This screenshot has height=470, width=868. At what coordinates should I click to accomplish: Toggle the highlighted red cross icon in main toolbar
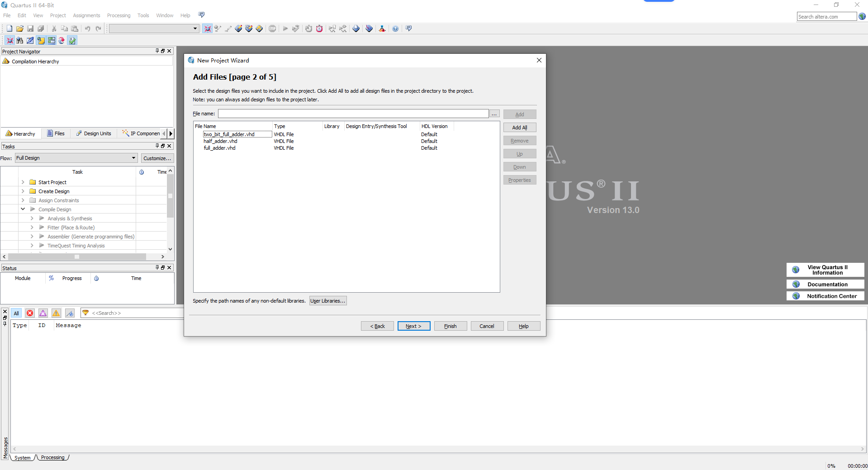[x=207, y=28]
